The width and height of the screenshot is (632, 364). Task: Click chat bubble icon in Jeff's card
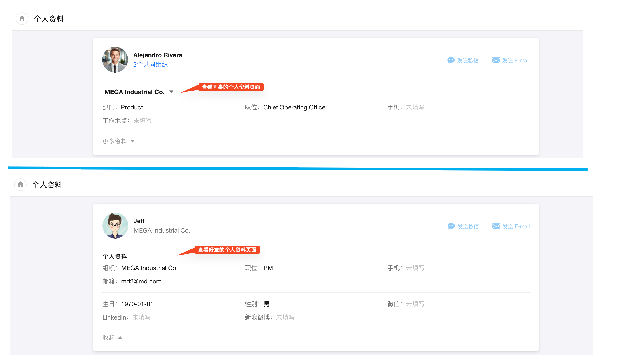click(x=451, y=226)
